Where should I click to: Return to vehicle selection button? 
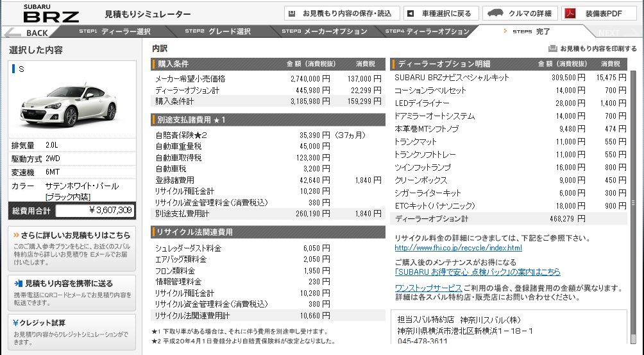click(441, 13)
